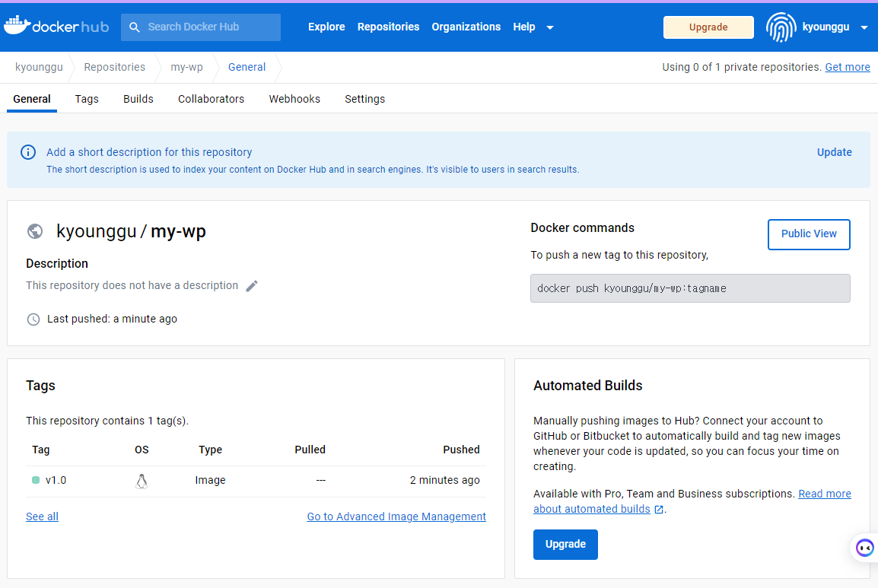The height and width of the screenshot is (588, 878).
Task: Switch to the Collaborators tab
Action: [211, 99]
